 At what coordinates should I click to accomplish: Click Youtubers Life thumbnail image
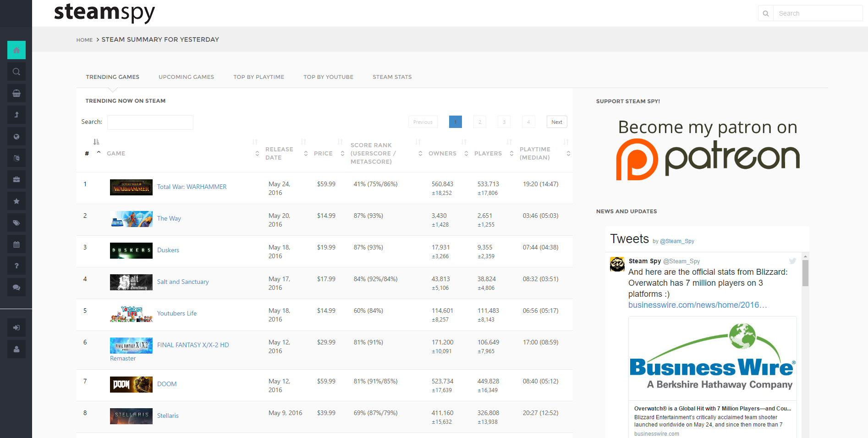pyautogui.click(x=131, y=314)
